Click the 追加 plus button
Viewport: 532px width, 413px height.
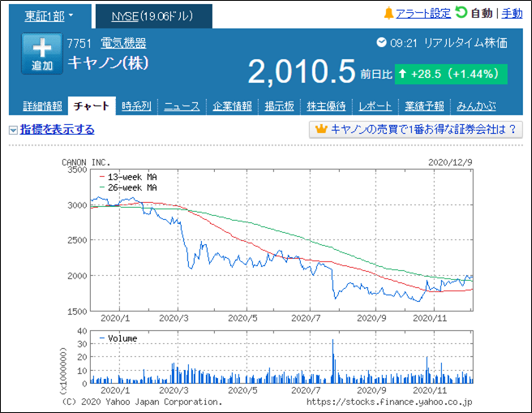click(x=42, y=54)
